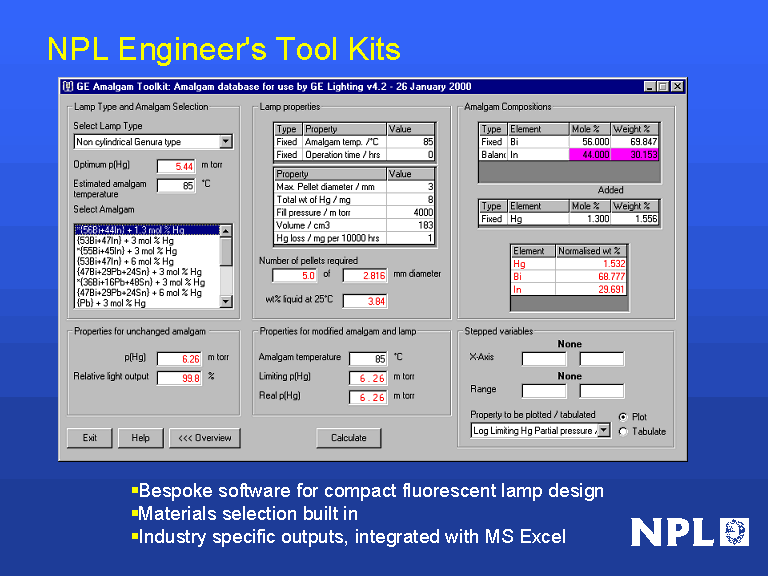
Task: Run the Calculate button
Action: [349, 438]
